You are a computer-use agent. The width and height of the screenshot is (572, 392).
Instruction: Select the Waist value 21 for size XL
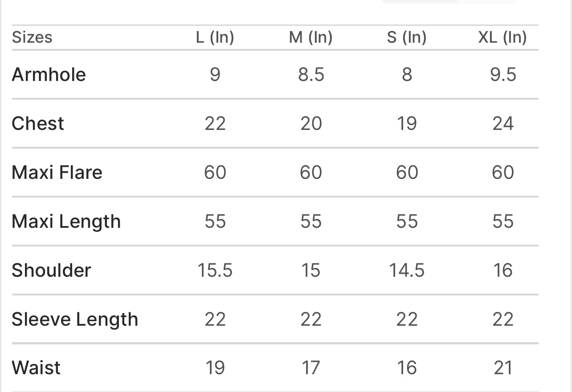click(x=503, y=368)
